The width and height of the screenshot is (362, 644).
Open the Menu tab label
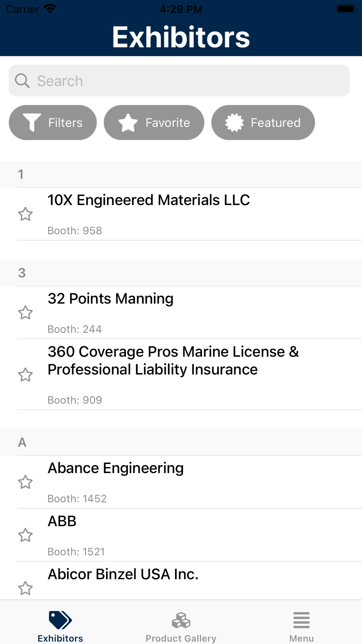301,638
